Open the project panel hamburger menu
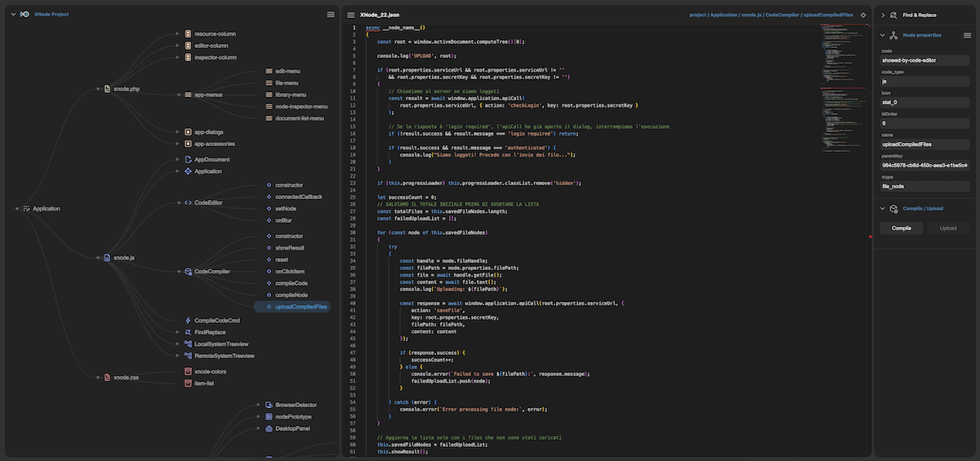 tap(331, 14)
